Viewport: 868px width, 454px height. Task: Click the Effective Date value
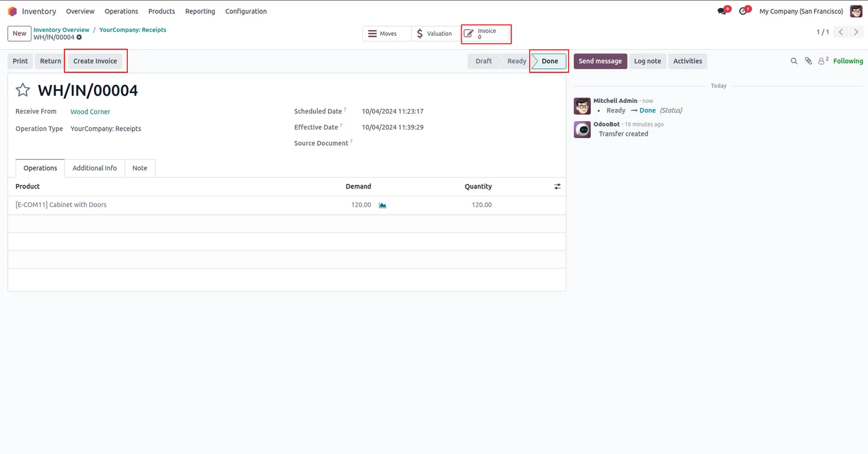pos(392,128)
